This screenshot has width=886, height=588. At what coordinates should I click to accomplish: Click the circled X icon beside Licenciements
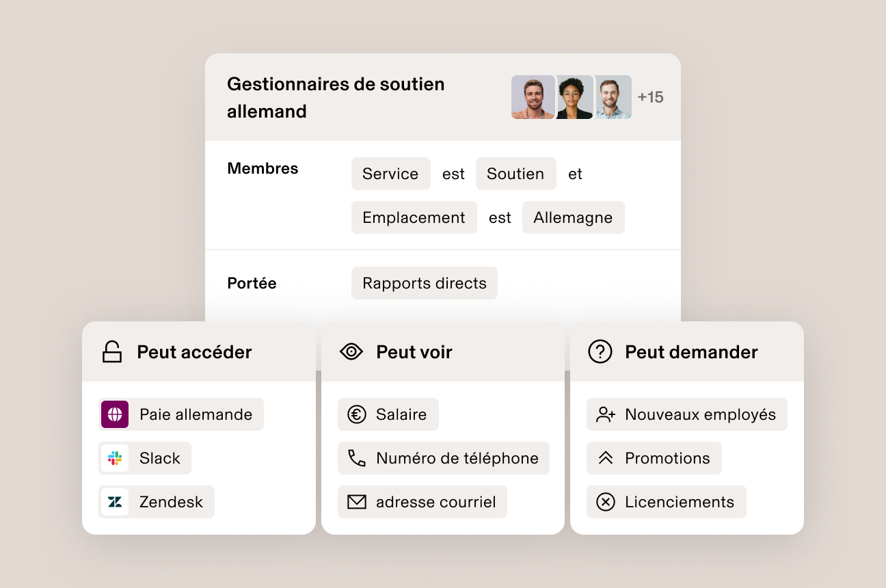click(604, 502)
